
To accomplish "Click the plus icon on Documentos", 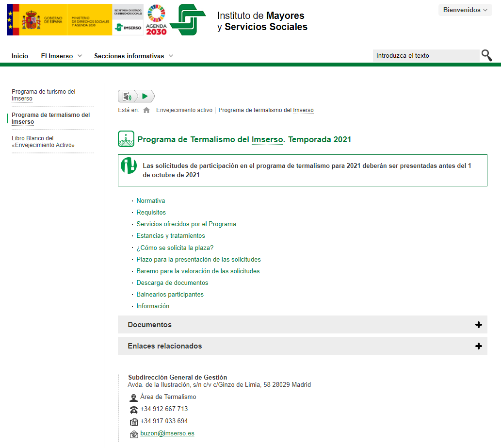I will (478, 325).
